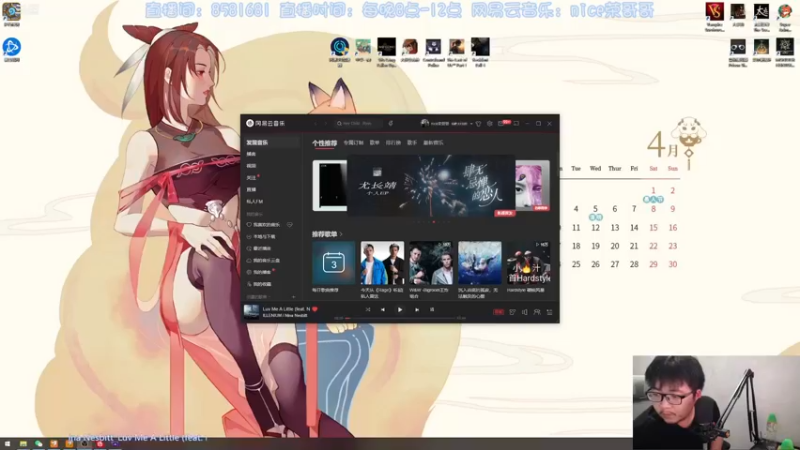Open 关注 in the sidebar
This screenshot has width=800, height=450.
252,178
